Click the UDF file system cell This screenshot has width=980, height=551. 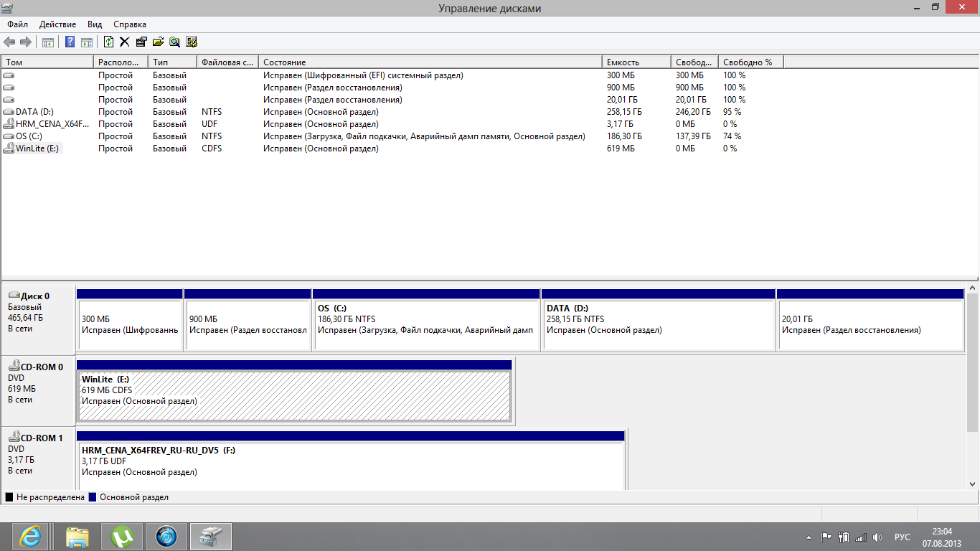coord(210,124)
